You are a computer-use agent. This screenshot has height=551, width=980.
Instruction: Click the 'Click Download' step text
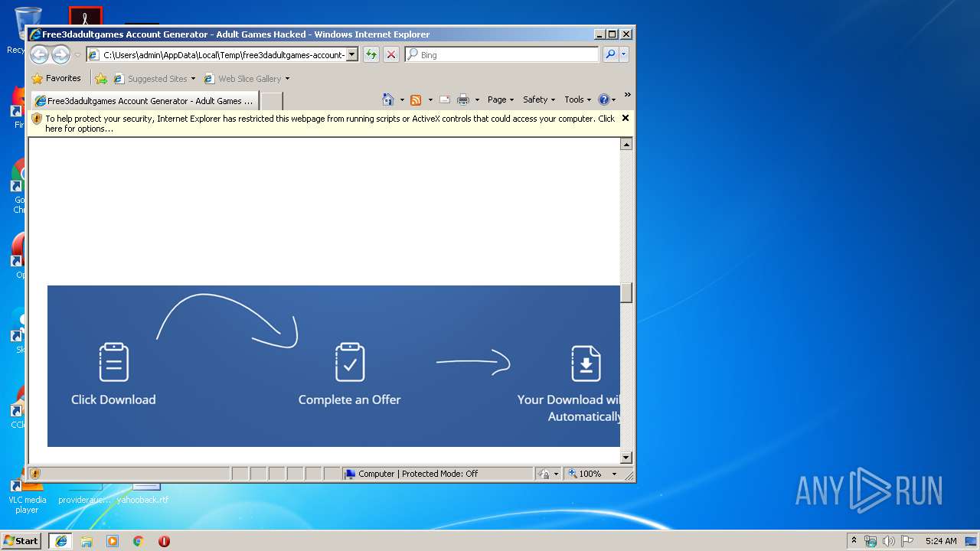coord(113,399)
